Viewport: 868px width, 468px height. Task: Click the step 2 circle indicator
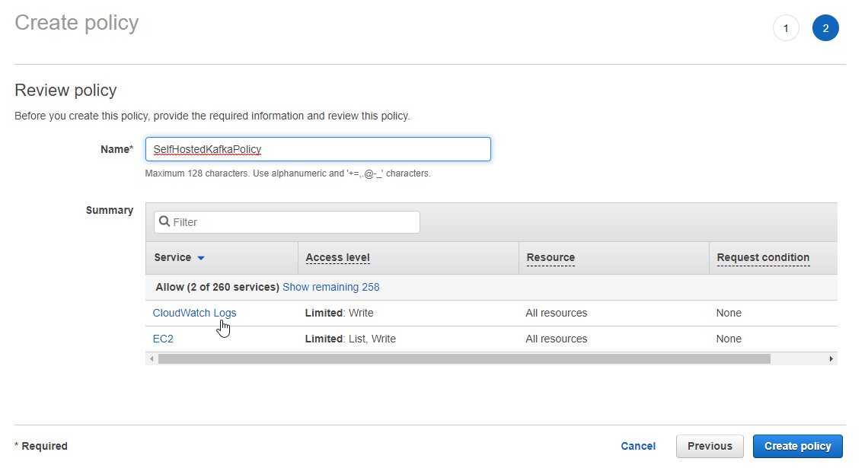point(825,28)
